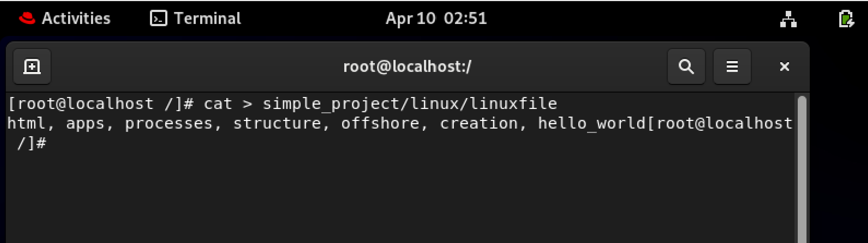Click the Red Hat logo icon
Screen dimensions: 868x243
(27, 18)
